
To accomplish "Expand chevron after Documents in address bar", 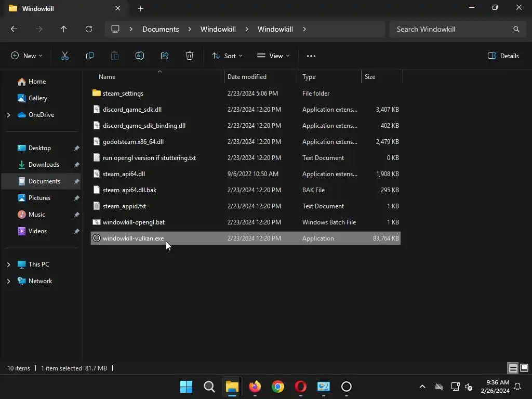I will click(190, 29).
